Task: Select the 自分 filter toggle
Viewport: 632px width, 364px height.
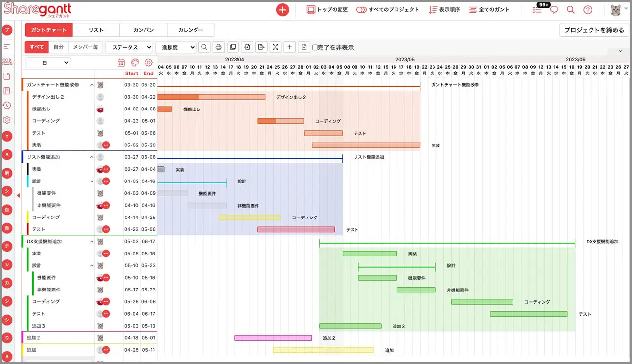Action: (59, 47)
